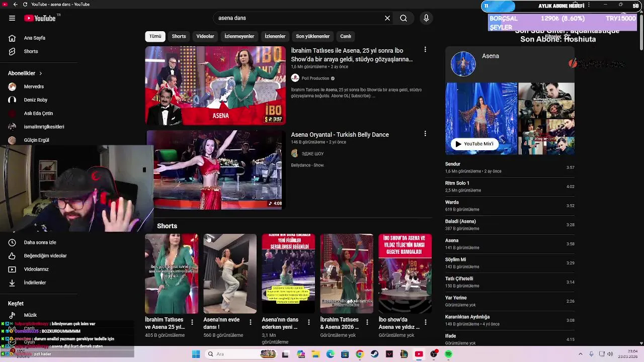Open Windows Start menu
The width and height of the screenshot is (644, 362).
[x=196, y=354]
